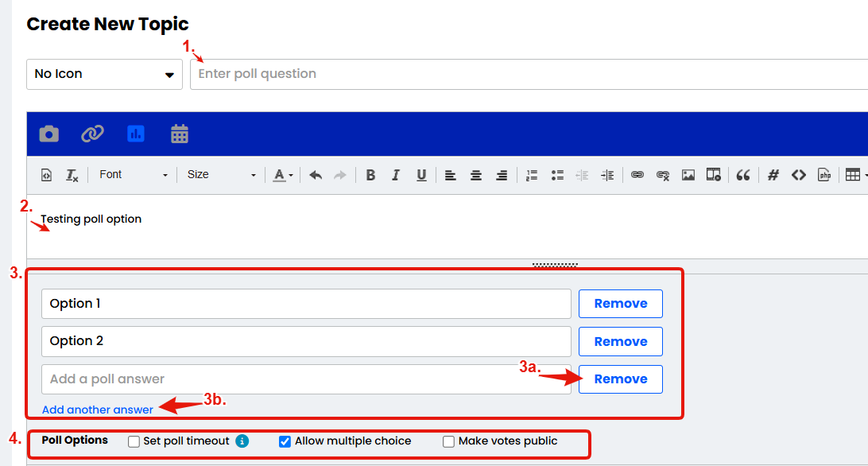The height and width of the screenshot is (466, 868).
Task: Toggle the poll chart icon
Action: 136,134
